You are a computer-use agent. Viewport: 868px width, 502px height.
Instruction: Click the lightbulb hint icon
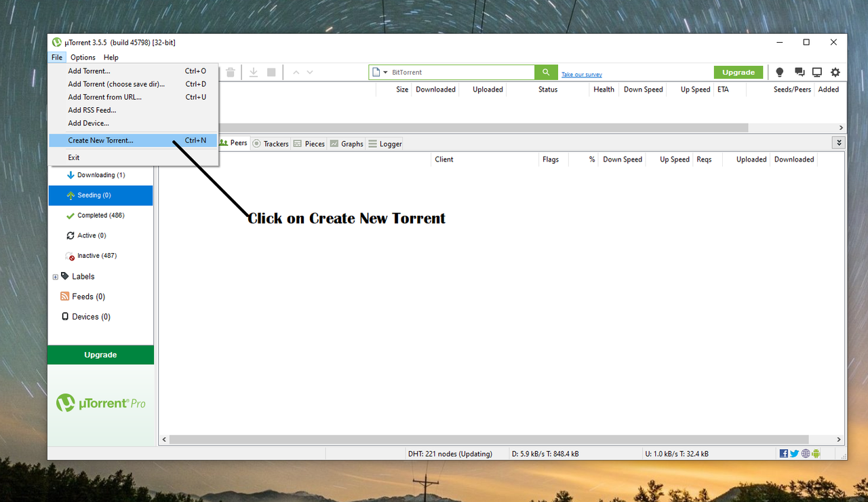[779, 72]
